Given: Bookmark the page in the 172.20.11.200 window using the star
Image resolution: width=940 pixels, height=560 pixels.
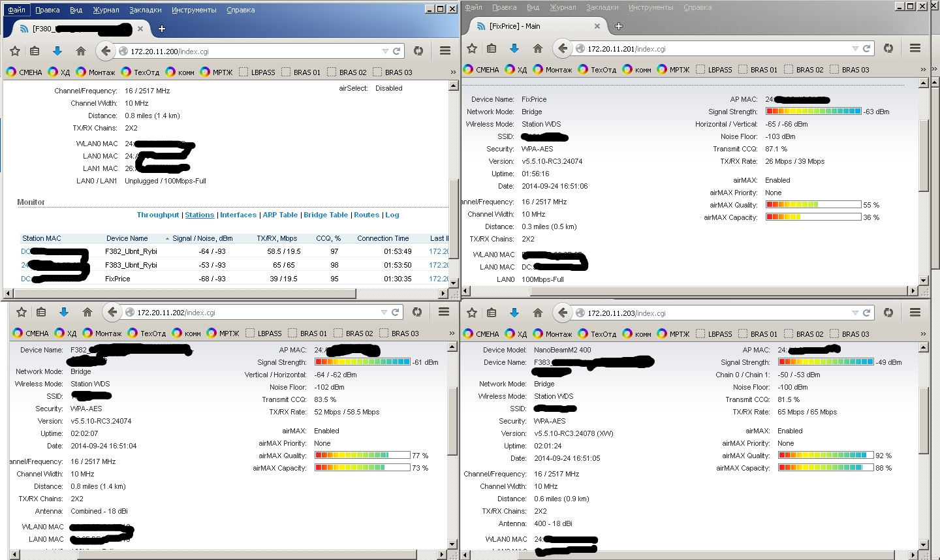Looking at the screenshot, I should pyautogui.click(x=15, y=51).
